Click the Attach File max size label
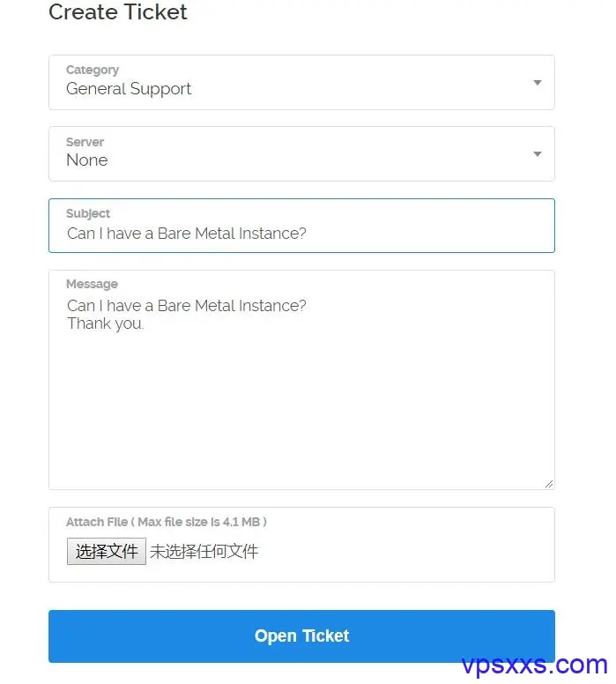 click(167, 522)
